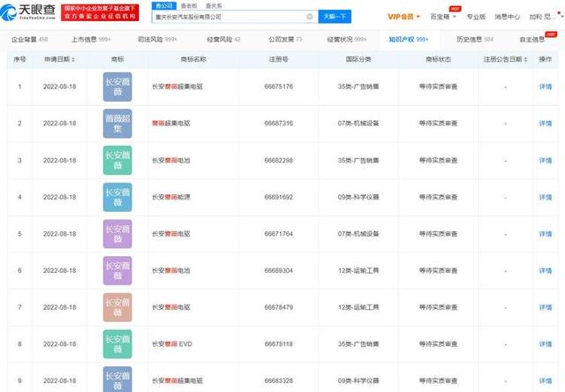Open 详情 for registration 66687316
Image resolution: width=565 pixels, height=392 pixels.
point(546,124)
